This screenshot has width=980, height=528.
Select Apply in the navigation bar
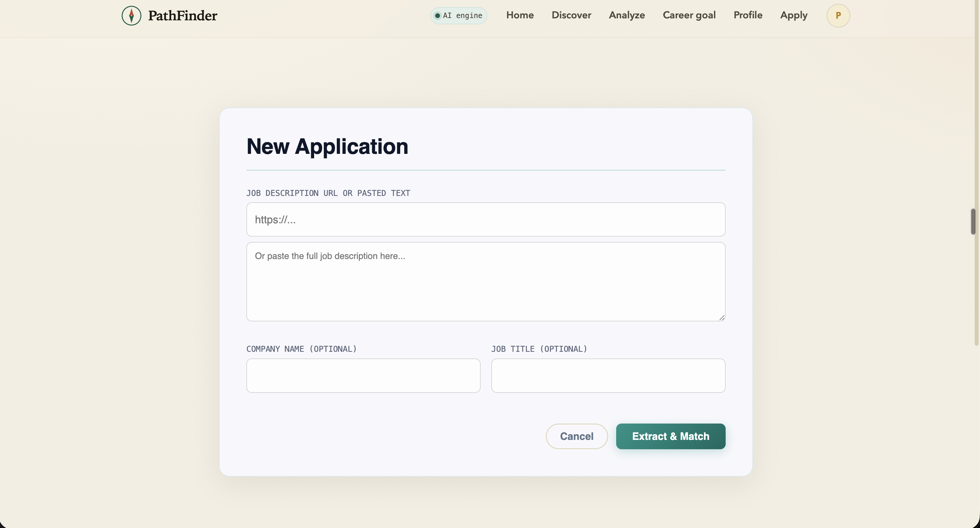[794, 15]
